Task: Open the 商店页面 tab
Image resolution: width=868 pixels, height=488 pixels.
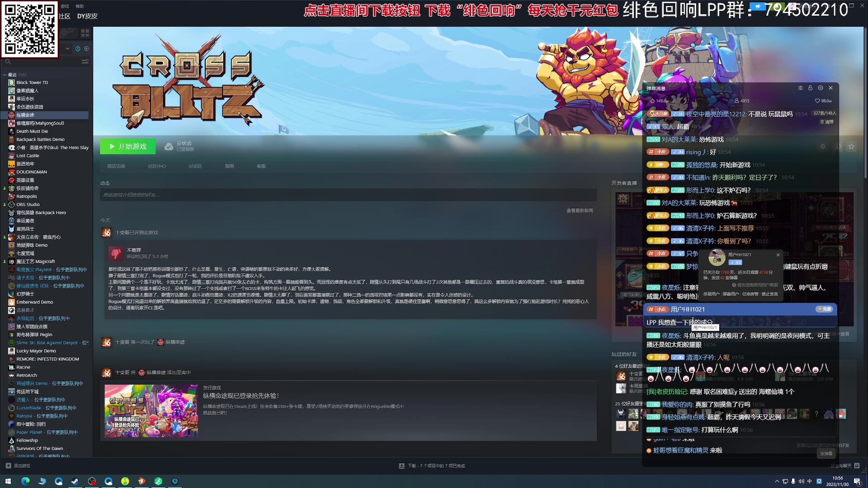Action: tap(116, 166)
